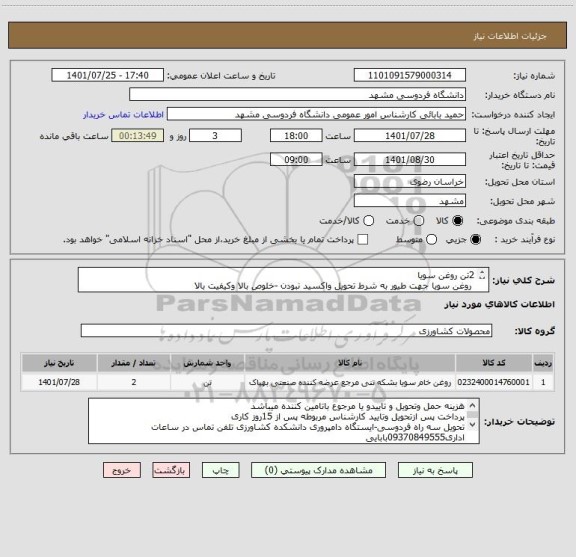Click the تعداد / مقدار column header
This screenshot has height=557, width=576.
[134, 363]
